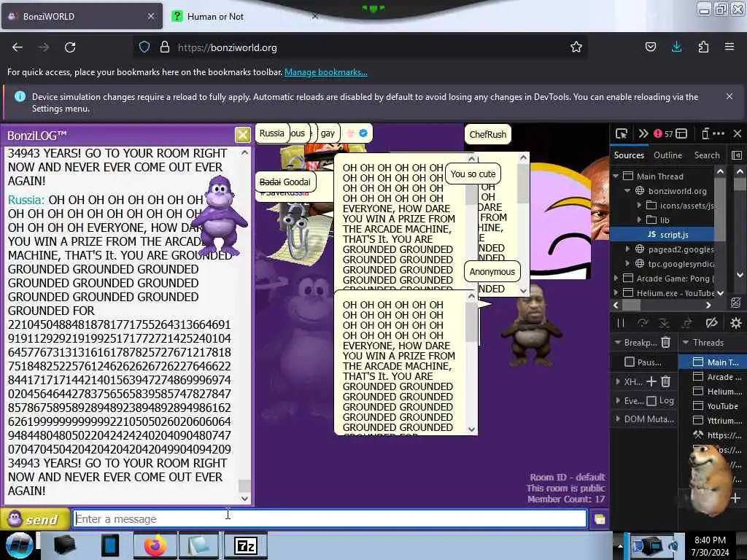This screenshot has width=747, height=560.
Task: Expand Arcade Game: Pong thread
Action: (x=616, y=278)
